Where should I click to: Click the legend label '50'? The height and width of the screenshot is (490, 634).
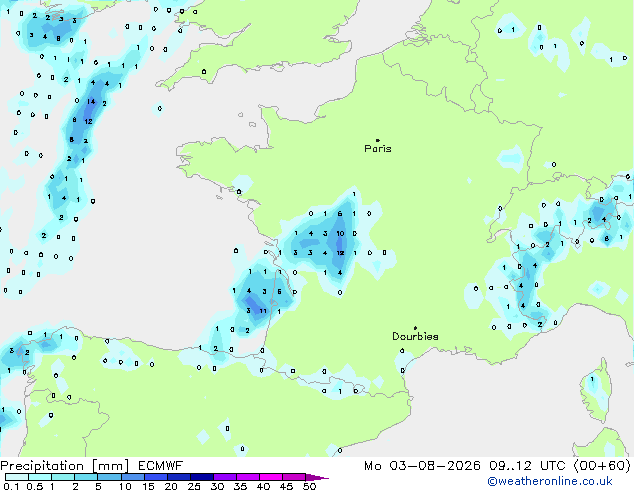click(x=309, y=486)
